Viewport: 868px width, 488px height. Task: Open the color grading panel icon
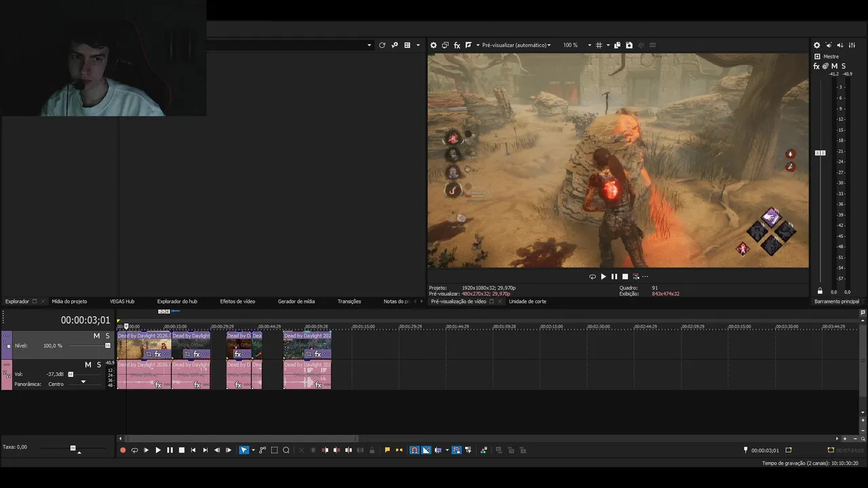click(x=484, y=450)
